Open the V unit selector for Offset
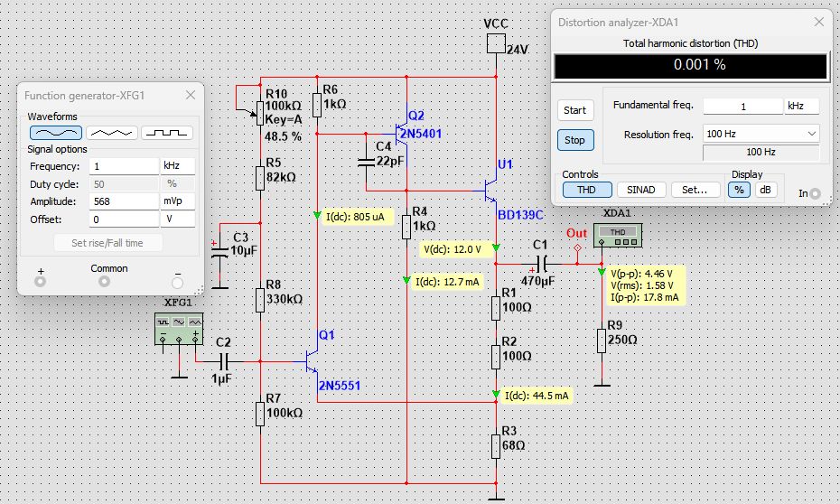The width and height of the screenshot is (840, 504). [177, 219]
